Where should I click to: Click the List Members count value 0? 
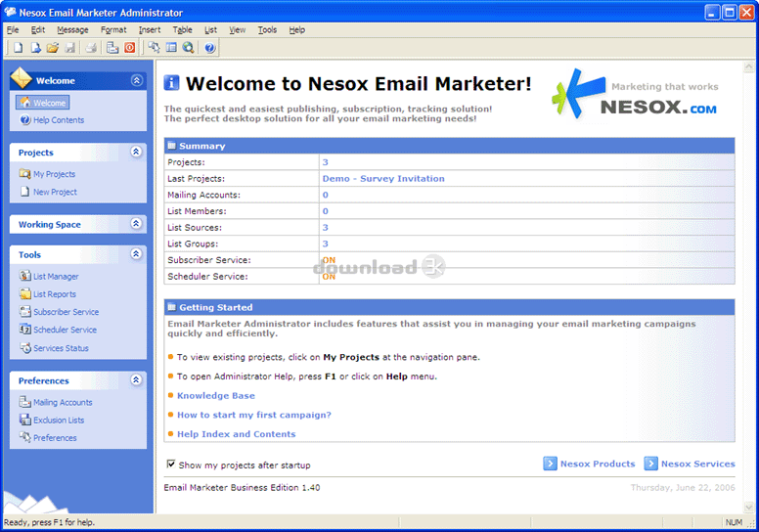(x=326, y=211)
